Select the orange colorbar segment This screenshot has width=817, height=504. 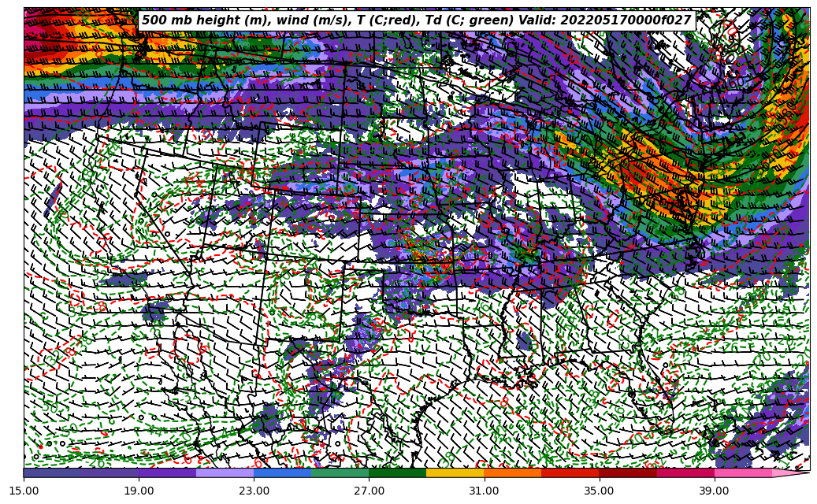(513, 472)
